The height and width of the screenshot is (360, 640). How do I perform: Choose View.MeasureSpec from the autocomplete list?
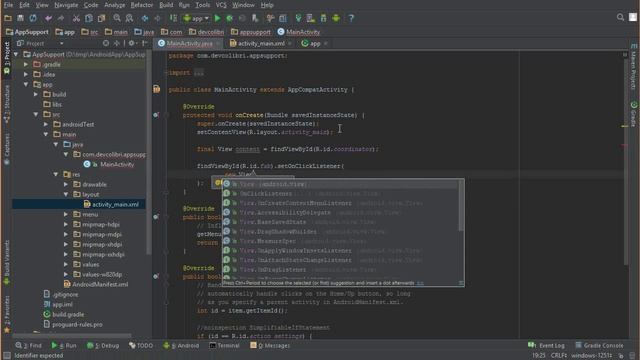pos(340,241)
